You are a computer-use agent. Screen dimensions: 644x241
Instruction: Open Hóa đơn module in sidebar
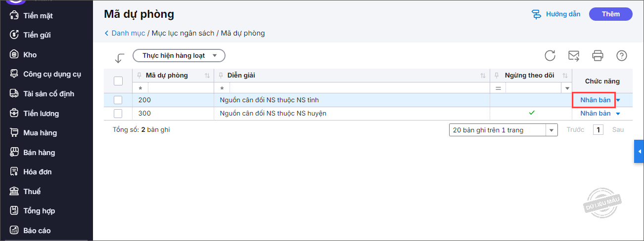coord(37,172)
